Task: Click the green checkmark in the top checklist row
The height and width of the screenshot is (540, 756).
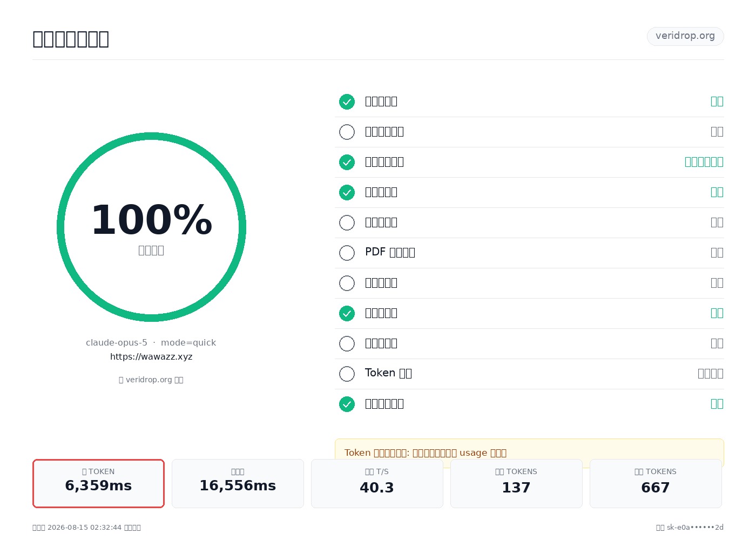Action: (347, 102)
